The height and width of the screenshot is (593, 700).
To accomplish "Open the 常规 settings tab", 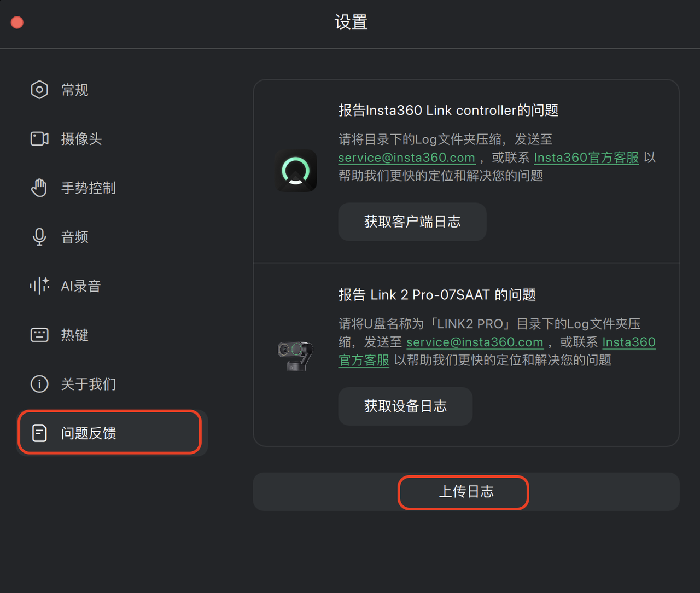I will pyautogui.click(x=75, y=90).
